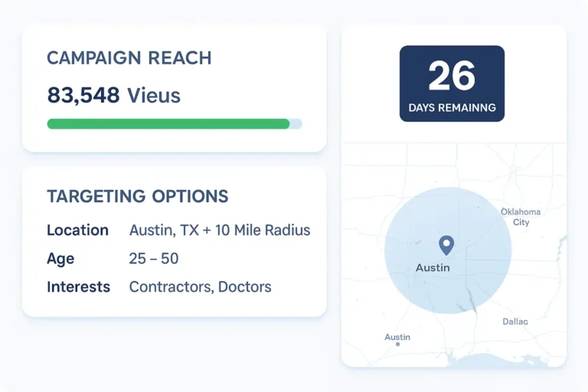Click the small Austin city dot marker
The width and height of the screenshot is (588, 392).
(397, 345)
